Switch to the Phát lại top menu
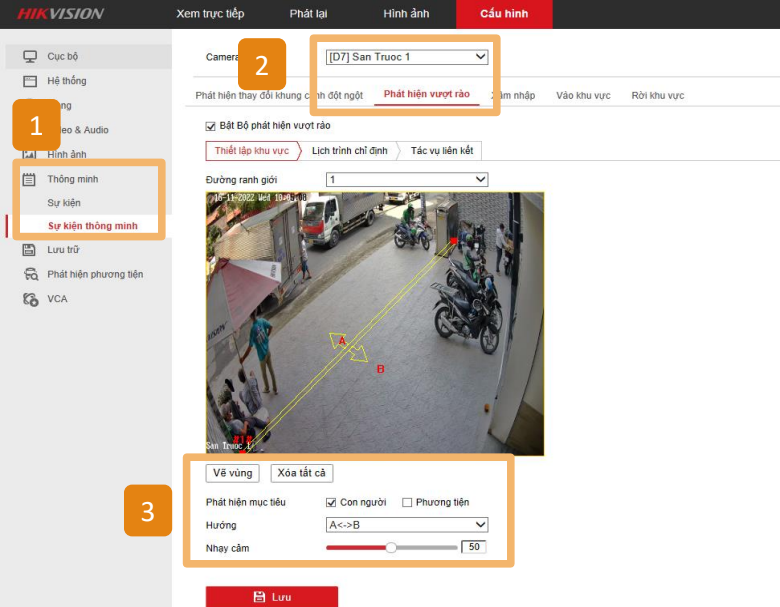Viewport: 780px width, 607px height. point(308,14)
